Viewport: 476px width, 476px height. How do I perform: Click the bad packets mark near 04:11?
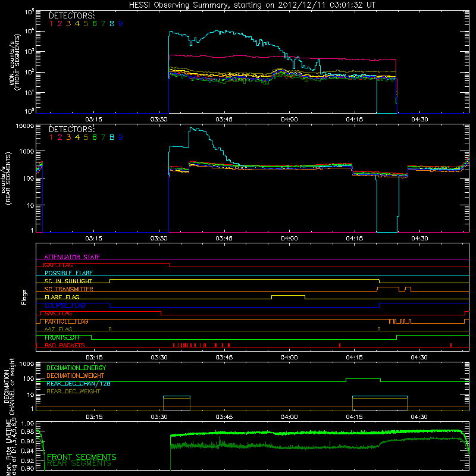(340, 345)
